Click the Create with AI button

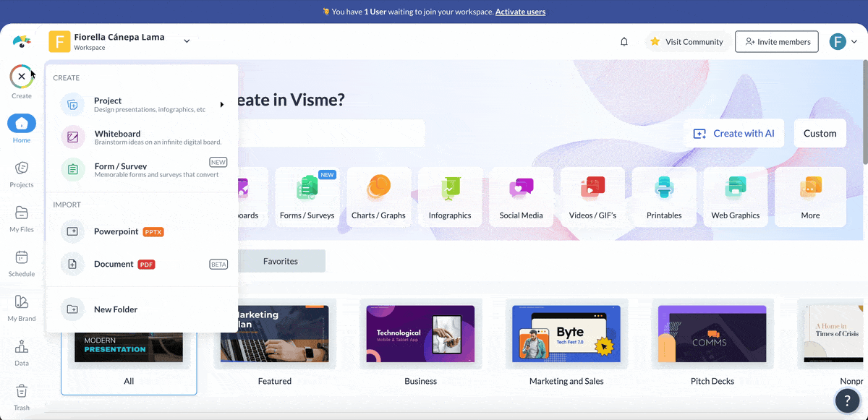733,134
